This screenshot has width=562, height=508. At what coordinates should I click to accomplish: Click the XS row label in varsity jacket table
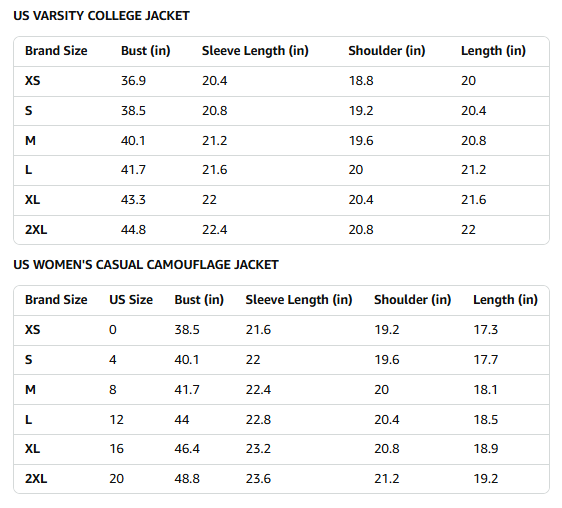pyautogui.click(x=33, y=81)
